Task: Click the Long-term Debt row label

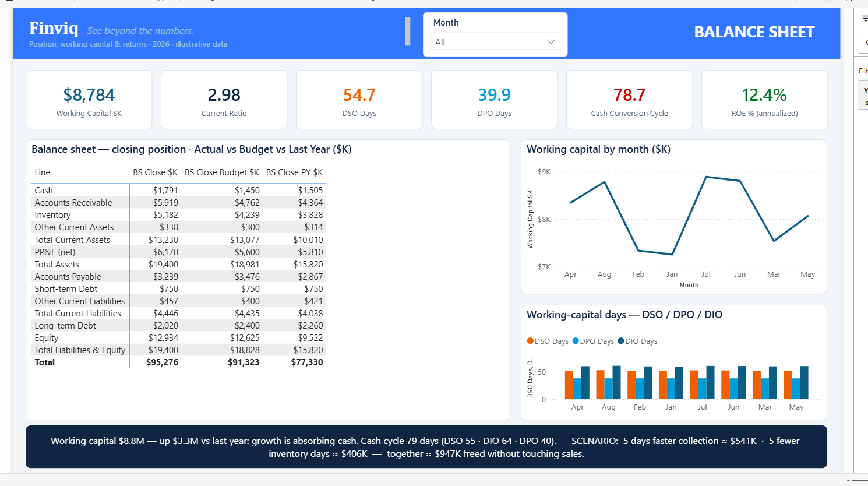Action: (x=65, y=326)
